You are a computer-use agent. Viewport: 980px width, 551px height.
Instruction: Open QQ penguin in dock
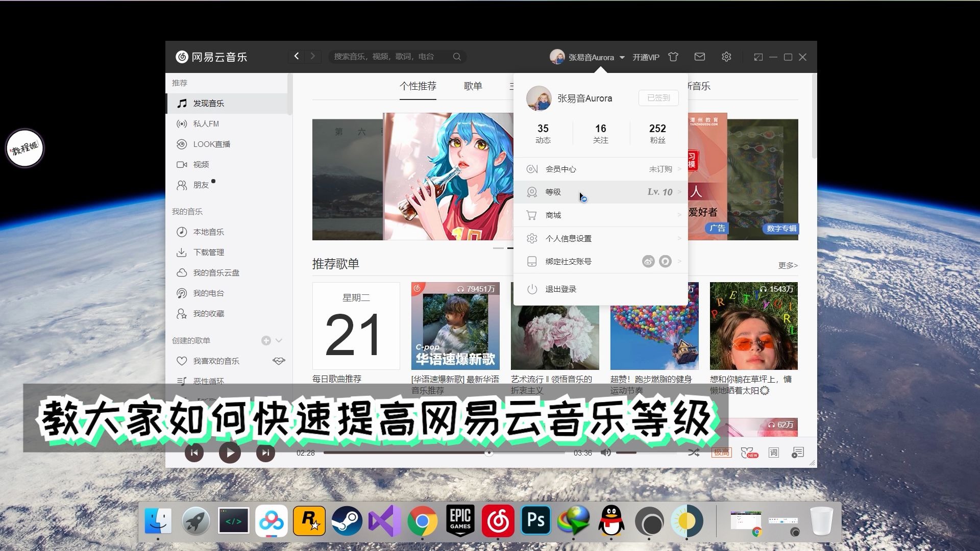611,521
